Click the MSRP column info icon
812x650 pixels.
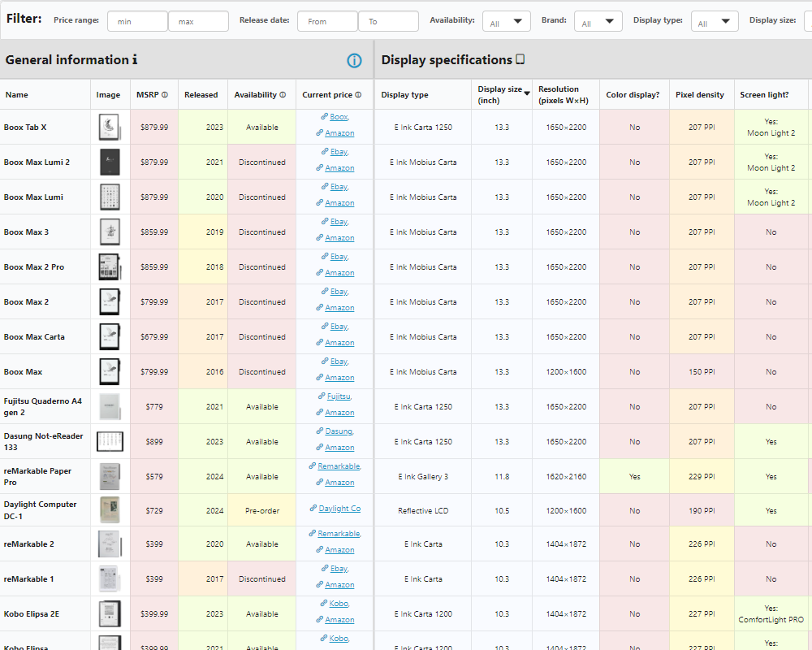(x=165, y=95)
